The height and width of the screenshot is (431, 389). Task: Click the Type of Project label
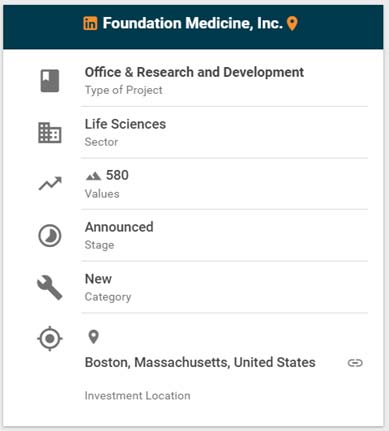[124, 90]
